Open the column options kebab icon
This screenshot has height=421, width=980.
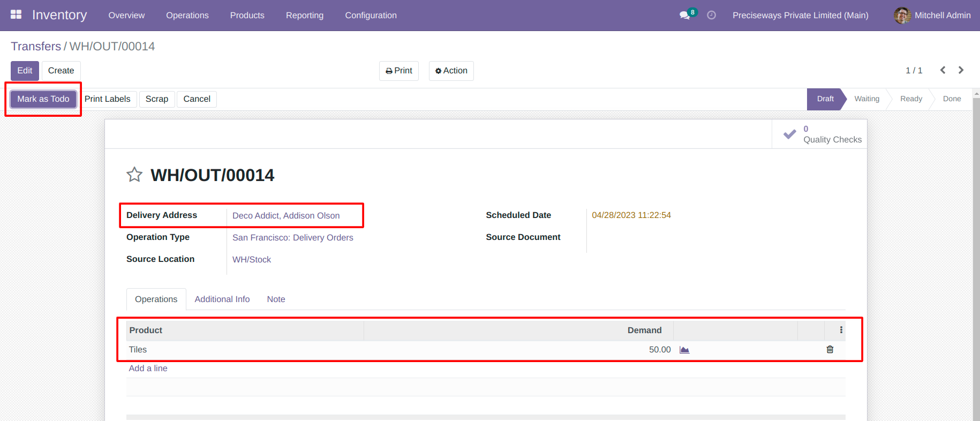(x=841, y=330)
